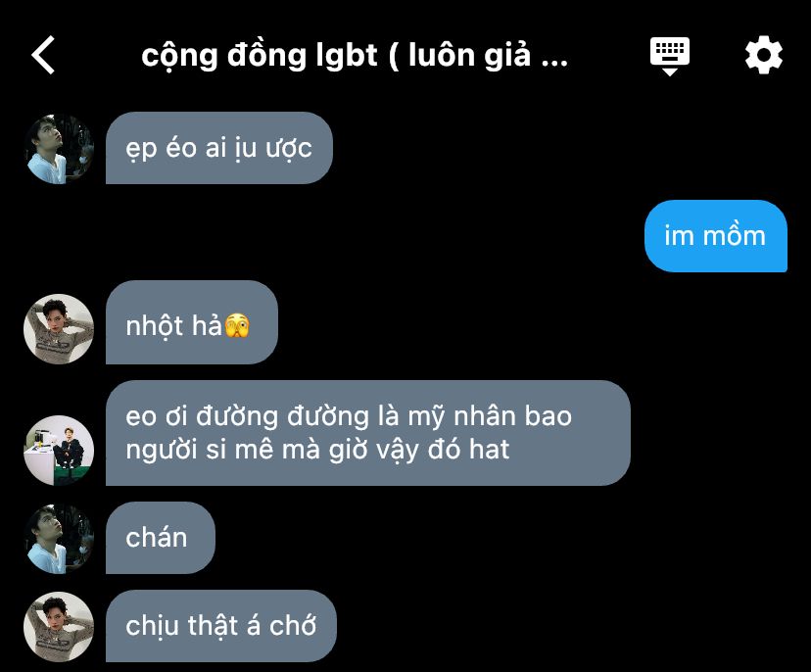Screen dimensions: 811x672
Task: Select the 'nhột hả' message bubble
Action: point(192,322)
